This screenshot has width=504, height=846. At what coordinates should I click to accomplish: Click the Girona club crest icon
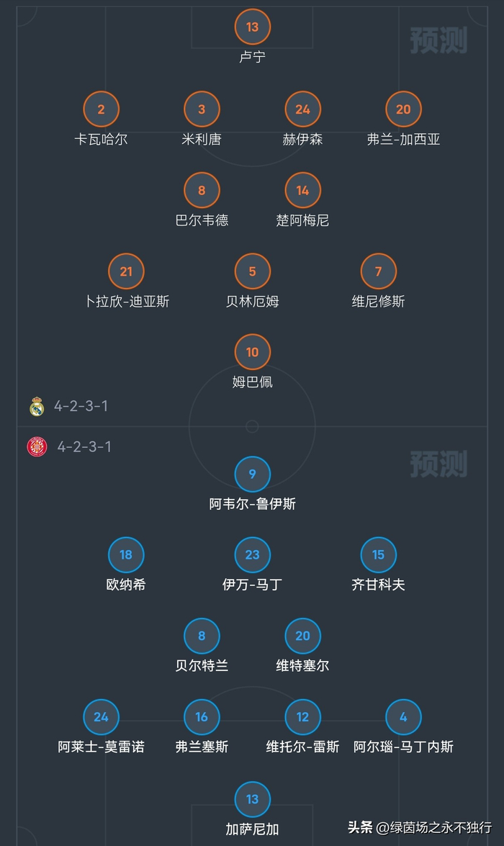click(37, 447)
